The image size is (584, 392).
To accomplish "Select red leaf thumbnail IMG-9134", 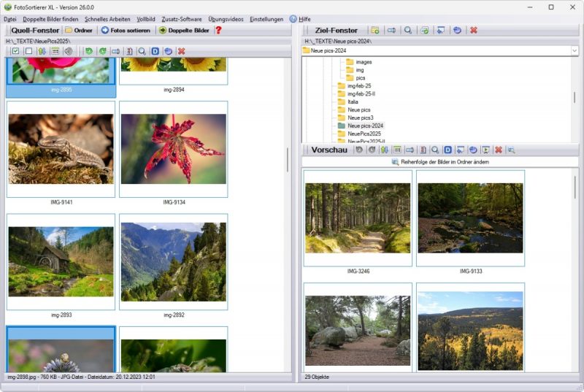I will [x=174, y=149].
